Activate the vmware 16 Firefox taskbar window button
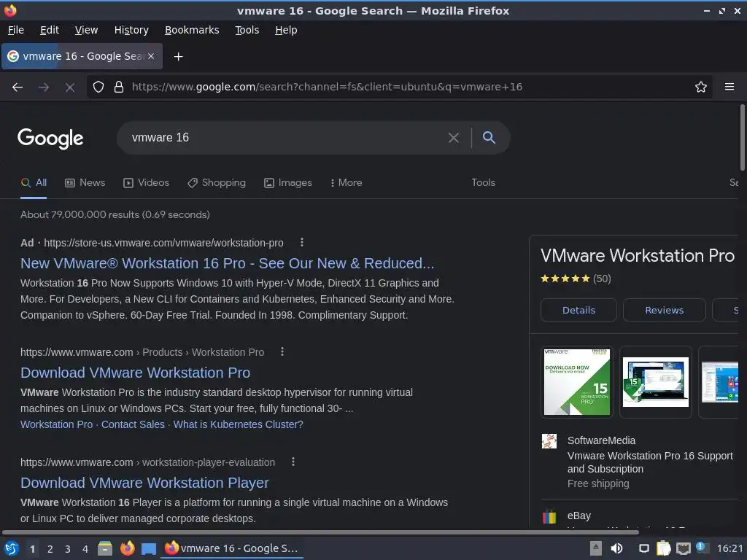747x560 pixels. [233, 548]
